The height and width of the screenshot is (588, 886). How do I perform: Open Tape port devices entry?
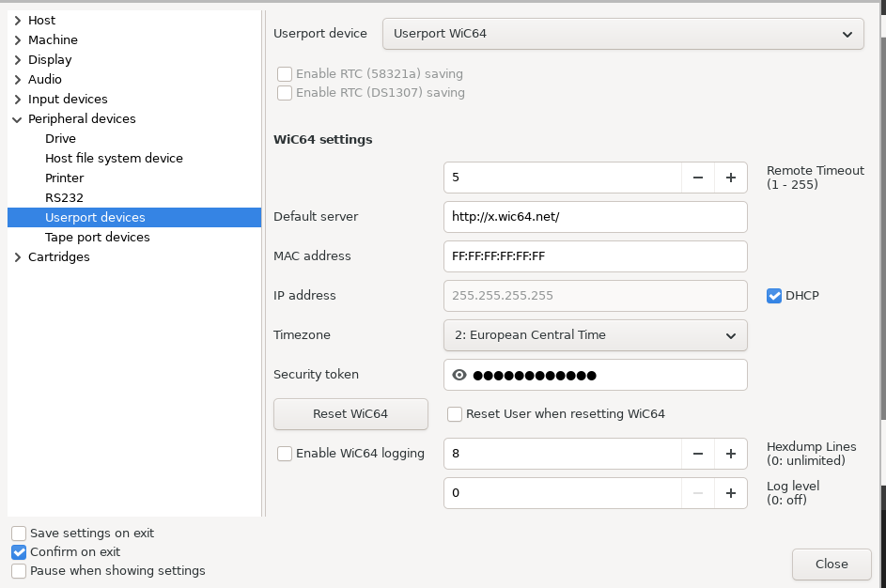click(x=97, y=238)
